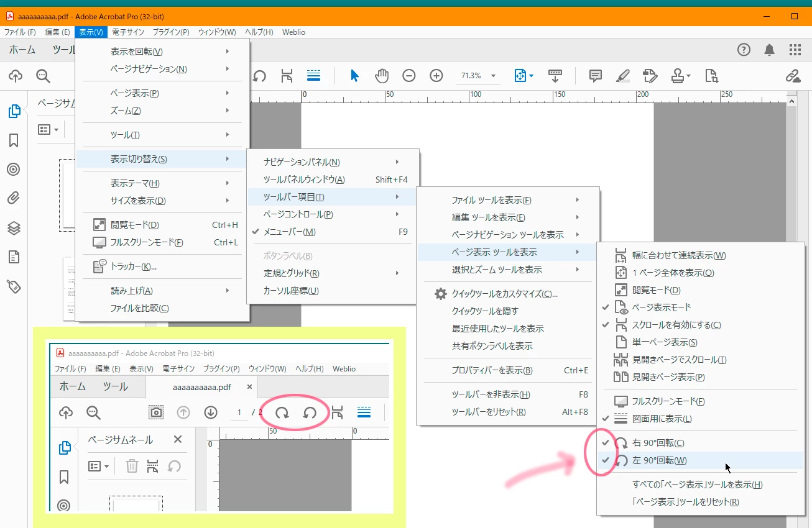The height and width of the screenshot is (528, 812).
Task: Expand ページナビゲーション(N) submenu
Action: [162, 69]
